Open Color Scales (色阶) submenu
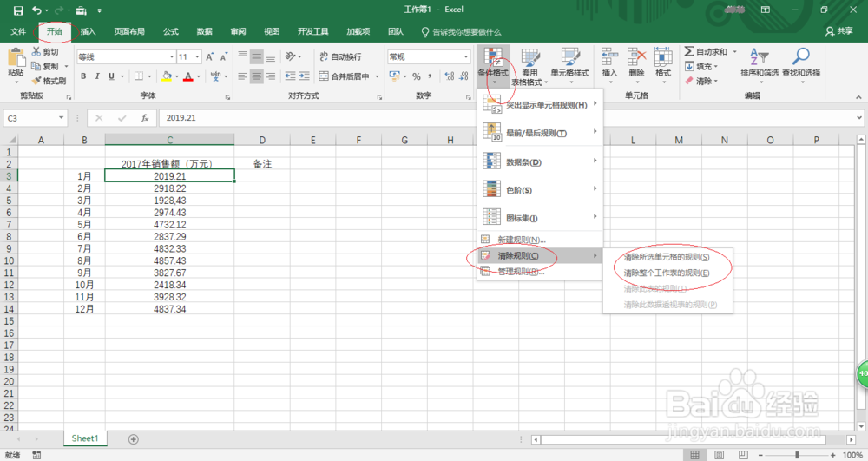This screenshot has width=868, height=461. 540,190
